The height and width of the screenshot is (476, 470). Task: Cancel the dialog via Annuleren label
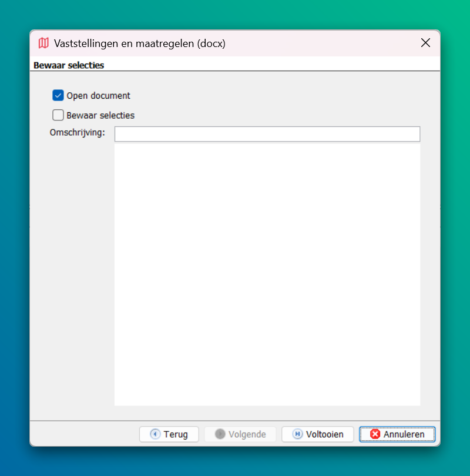coord(404,434)
